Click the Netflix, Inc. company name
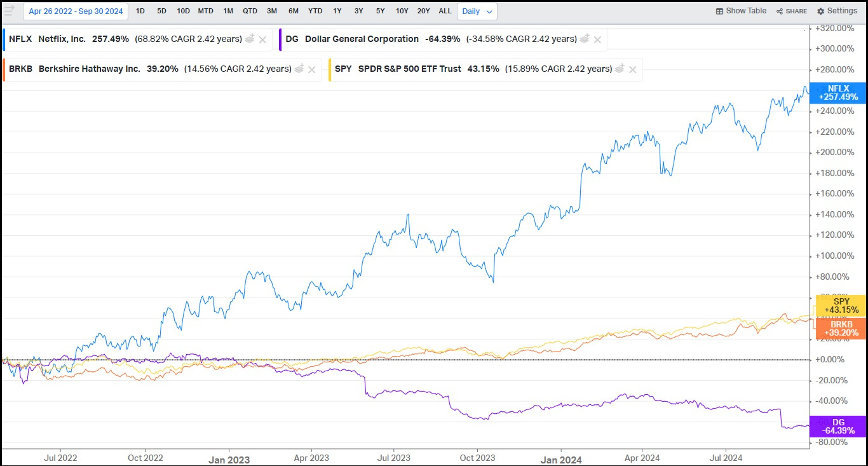 point(62,39)
